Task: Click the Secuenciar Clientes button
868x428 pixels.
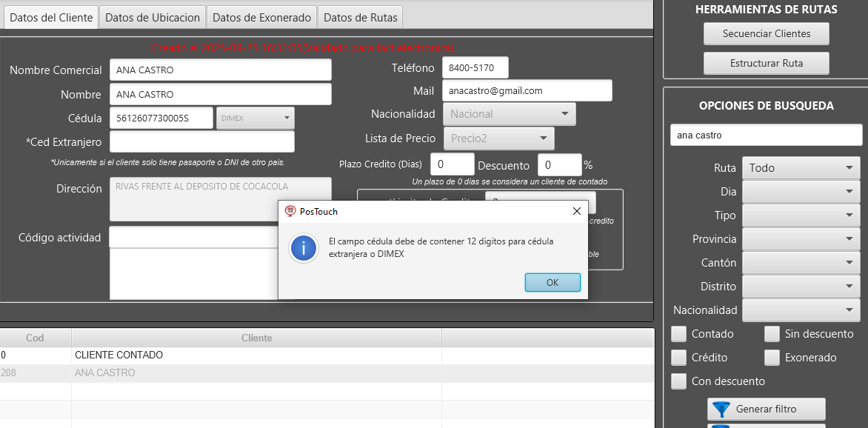Action: coord(766,33)
